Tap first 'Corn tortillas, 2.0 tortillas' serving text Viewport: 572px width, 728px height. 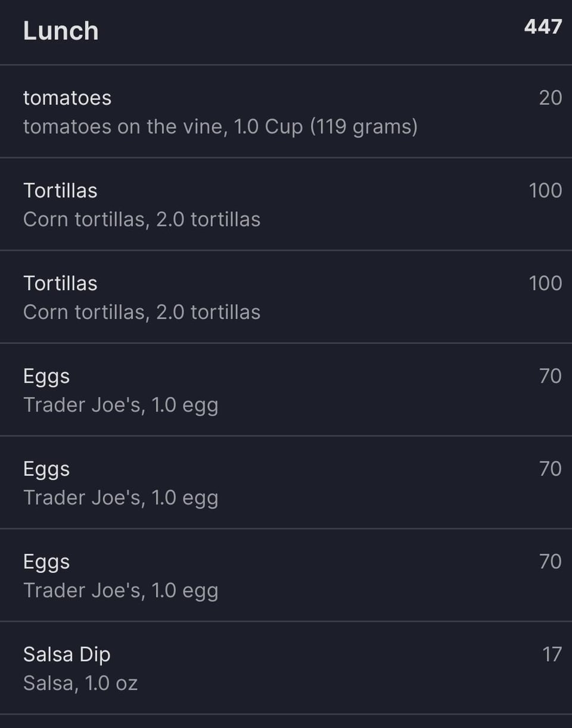pyautogui.click(x=142, y=219)
